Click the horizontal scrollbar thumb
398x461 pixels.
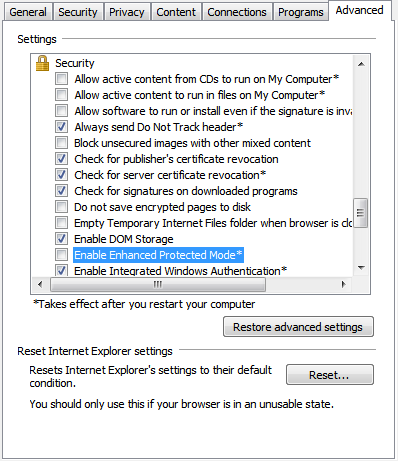pyautogui.click(x=158, y=284)
